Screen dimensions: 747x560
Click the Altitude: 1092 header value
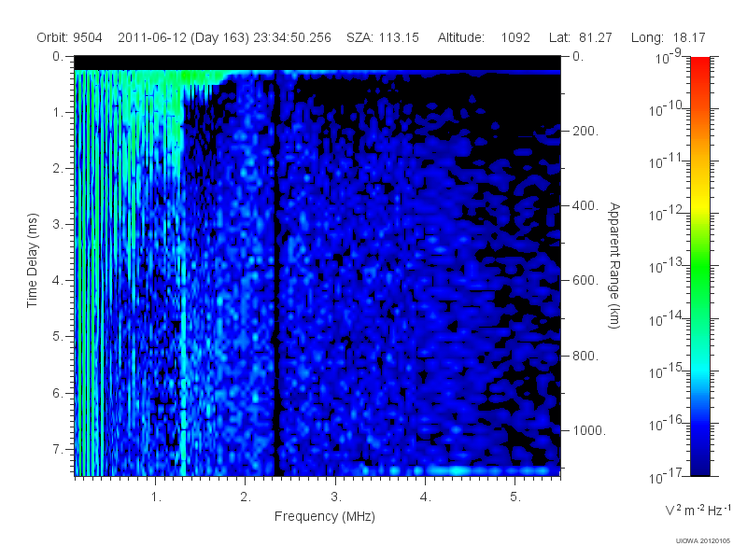coord(484,37)
